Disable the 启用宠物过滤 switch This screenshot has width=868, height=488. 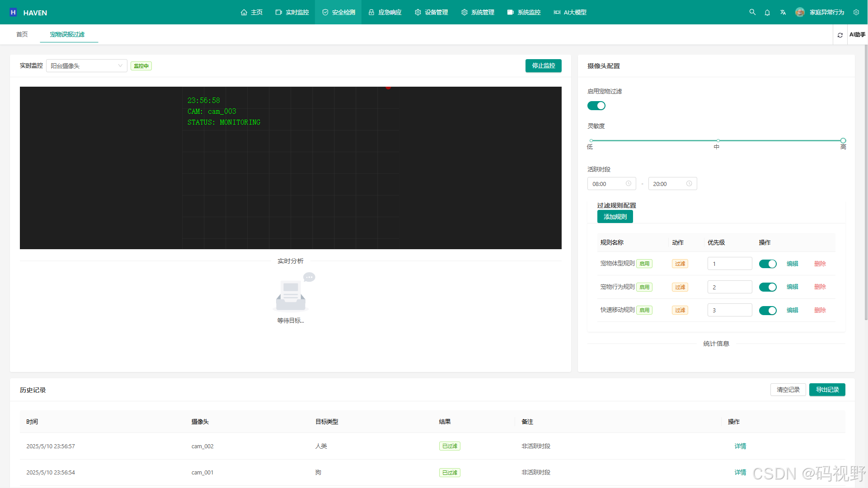pyautogui.click(x=596, y=106)
